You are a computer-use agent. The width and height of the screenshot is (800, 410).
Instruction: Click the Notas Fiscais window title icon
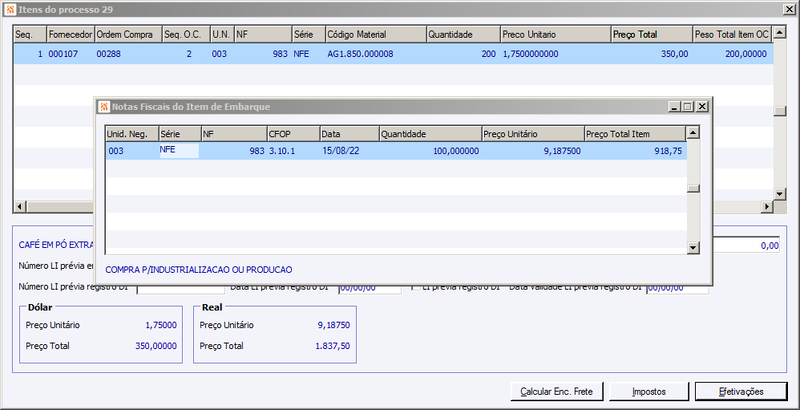coord(104,107)
